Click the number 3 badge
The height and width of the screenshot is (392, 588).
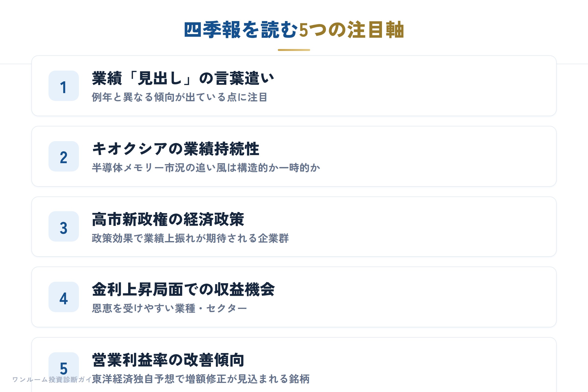(63, 226)
